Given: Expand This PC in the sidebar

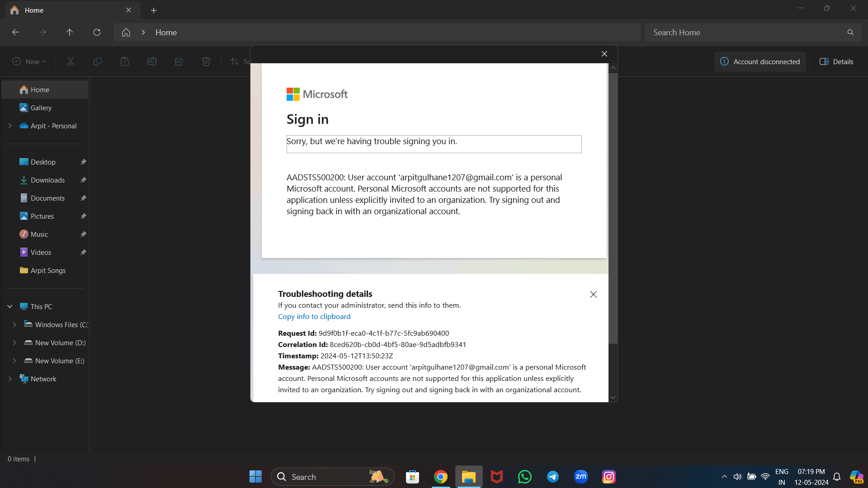Looking at the screenshot, I should click(x=9, y=306).
